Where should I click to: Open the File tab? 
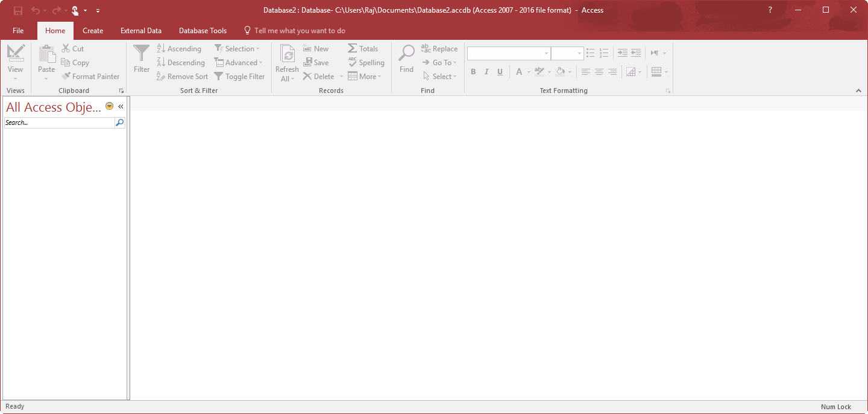coord(18,31)
